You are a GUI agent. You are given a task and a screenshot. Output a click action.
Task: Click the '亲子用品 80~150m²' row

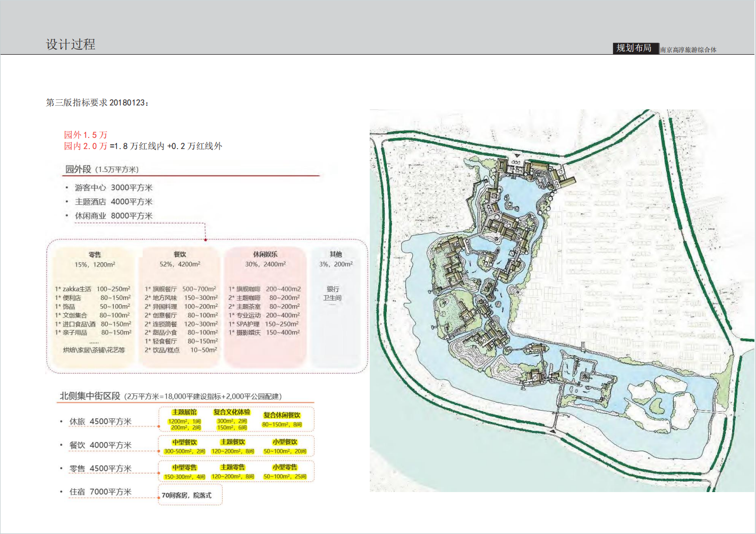click(93, 332)
